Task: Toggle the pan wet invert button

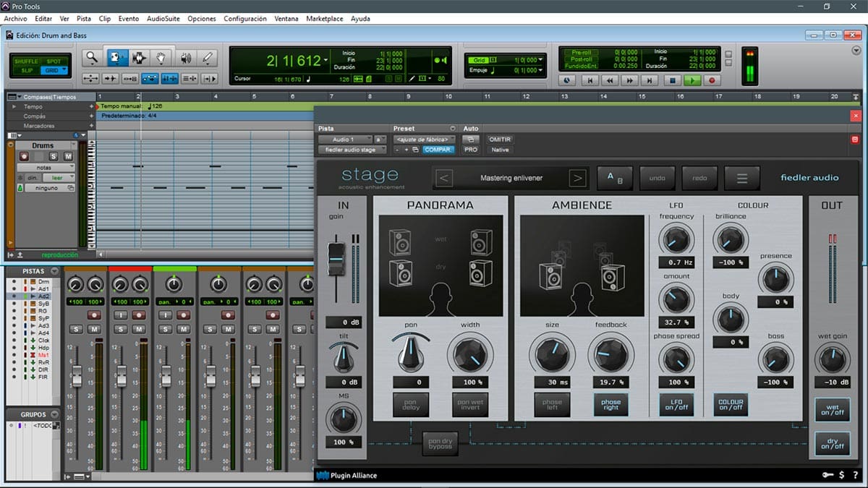Action: pyautogui.click(x=470, y=404)
